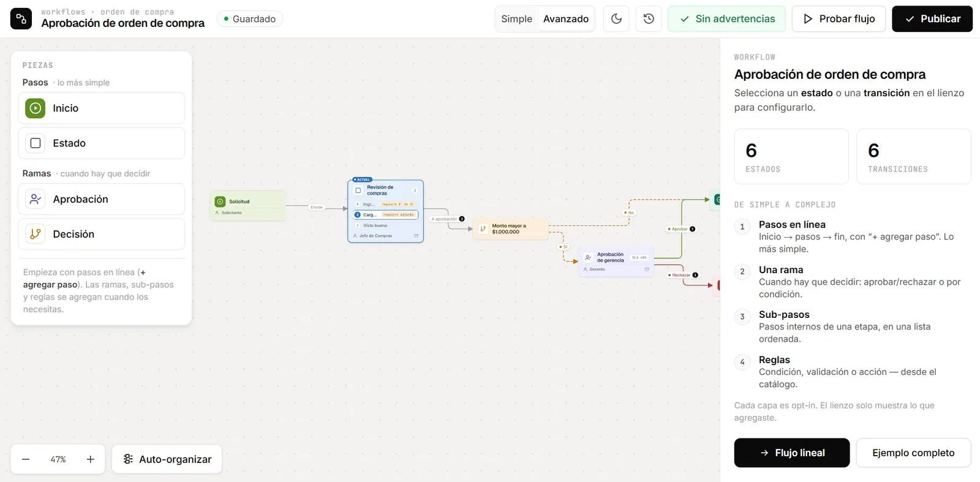The image size is (980, 482).
Task: Click the 6 Estados stat card
Action: (x=791, y=156)
